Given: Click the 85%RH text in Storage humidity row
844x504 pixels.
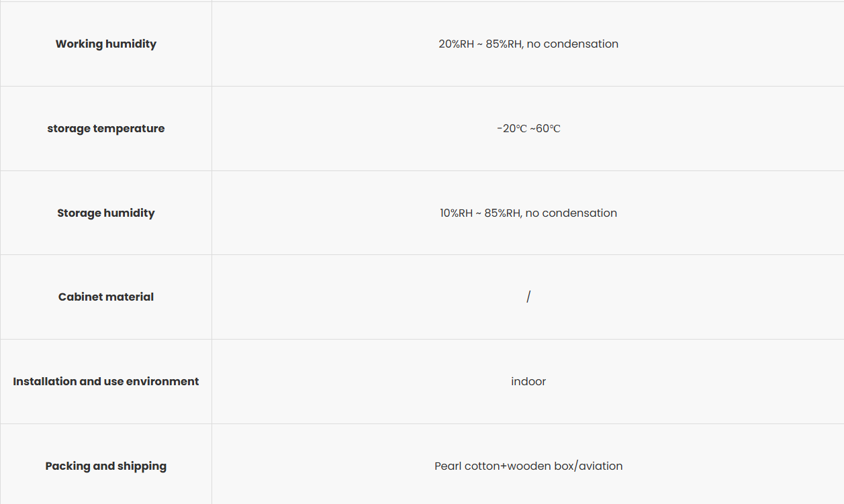Looking at the screenshot, I should [x=502, y=213].
